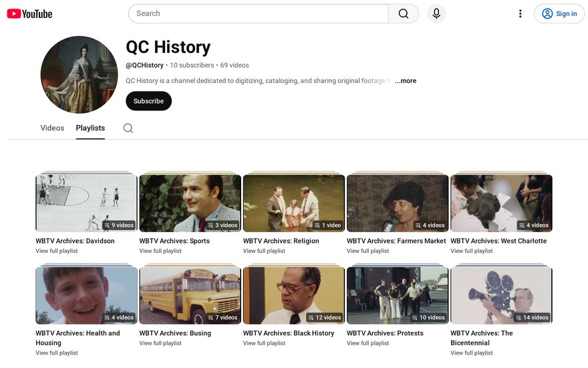
Task: Switch to the Videos tab
Action: pos(52,128)
